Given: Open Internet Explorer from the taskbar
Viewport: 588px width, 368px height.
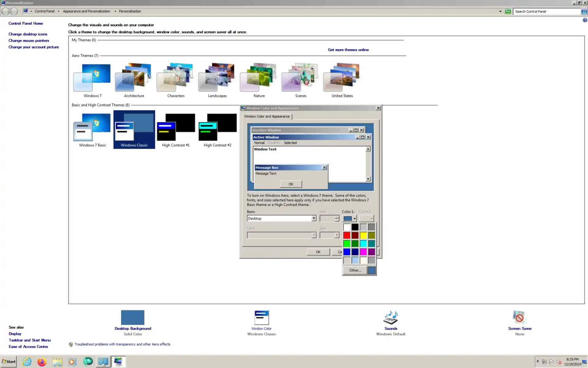Looking at the screenshot, I should point(27,362).
